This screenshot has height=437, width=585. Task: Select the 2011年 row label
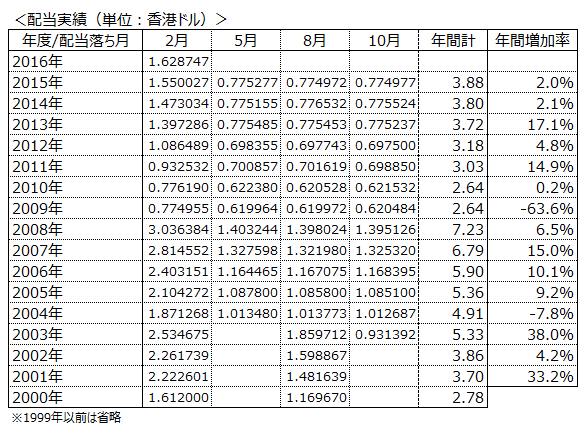click(x=37, y=166)
